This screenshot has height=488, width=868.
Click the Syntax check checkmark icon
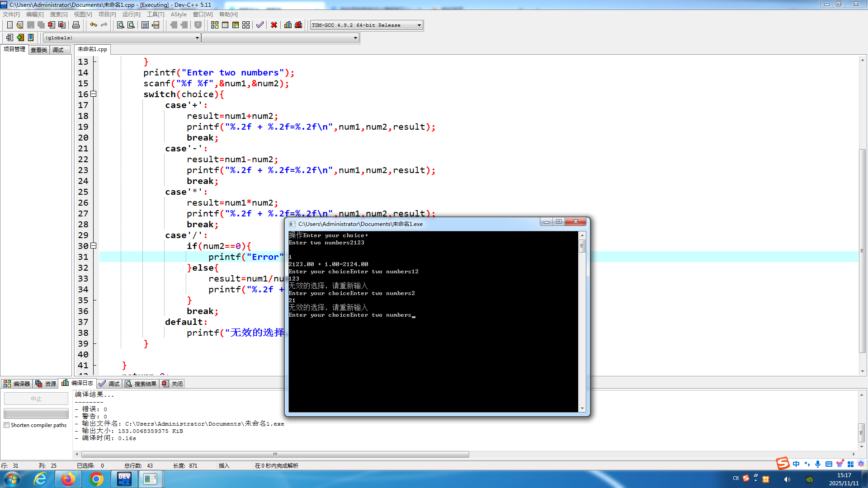tap(260, 25)
